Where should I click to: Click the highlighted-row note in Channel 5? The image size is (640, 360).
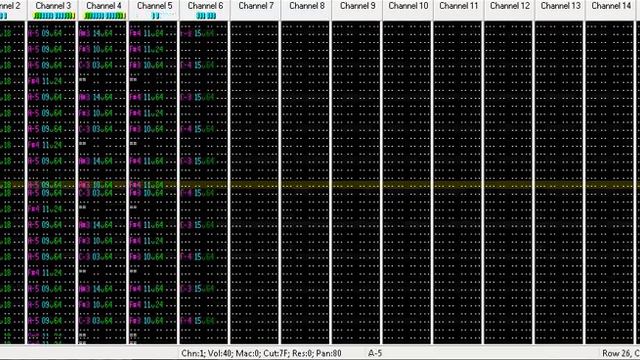(x=135, y=185)
